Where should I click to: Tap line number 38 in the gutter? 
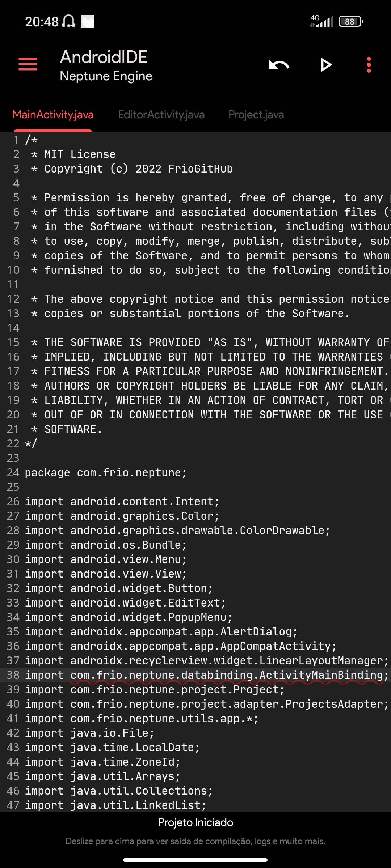pos(13,675)
